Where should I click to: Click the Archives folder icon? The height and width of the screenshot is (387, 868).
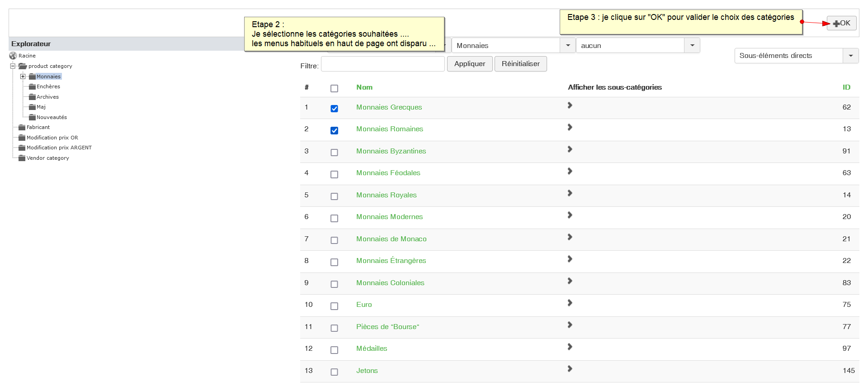(32, 97)
